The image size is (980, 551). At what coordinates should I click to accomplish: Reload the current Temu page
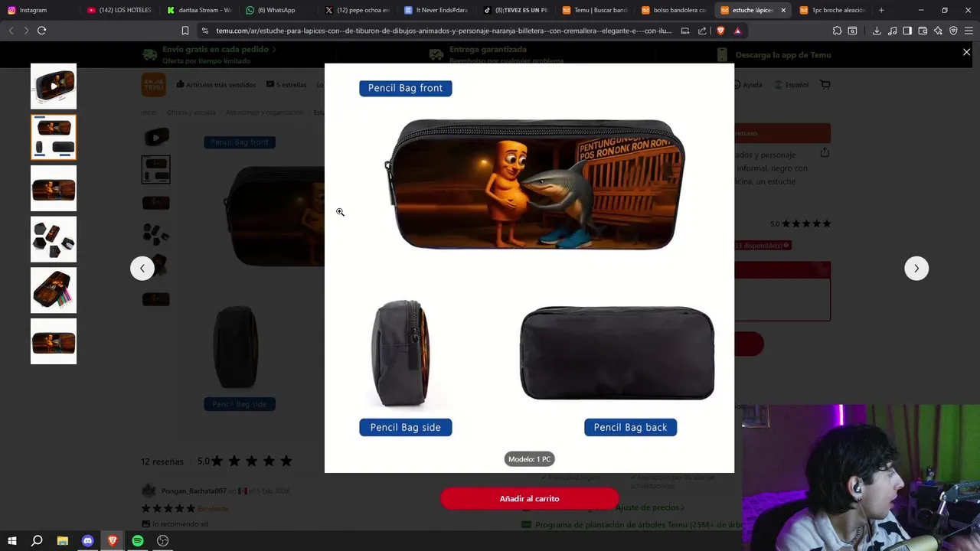(41, 31)
